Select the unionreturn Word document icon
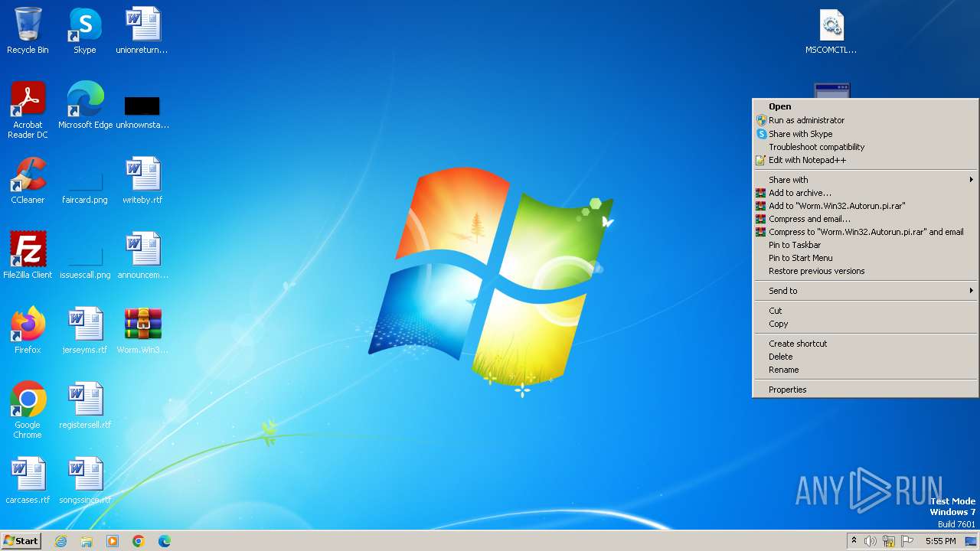This screenshot has height=551, width=980. tap(142, 31)
